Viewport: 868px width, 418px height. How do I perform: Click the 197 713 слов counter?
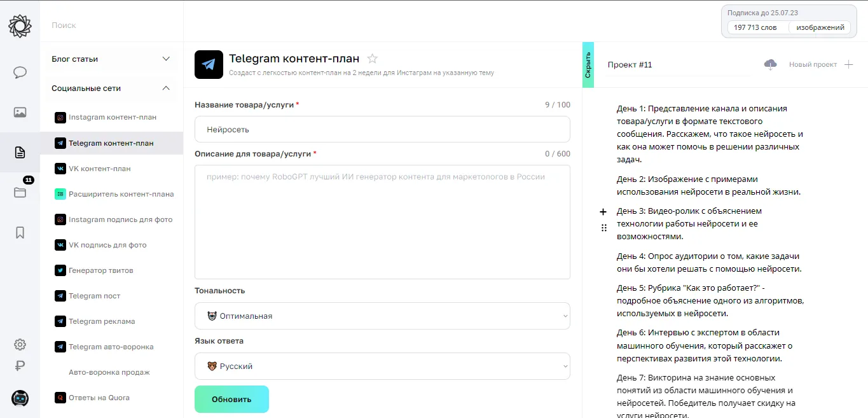[x=755, y=27]
